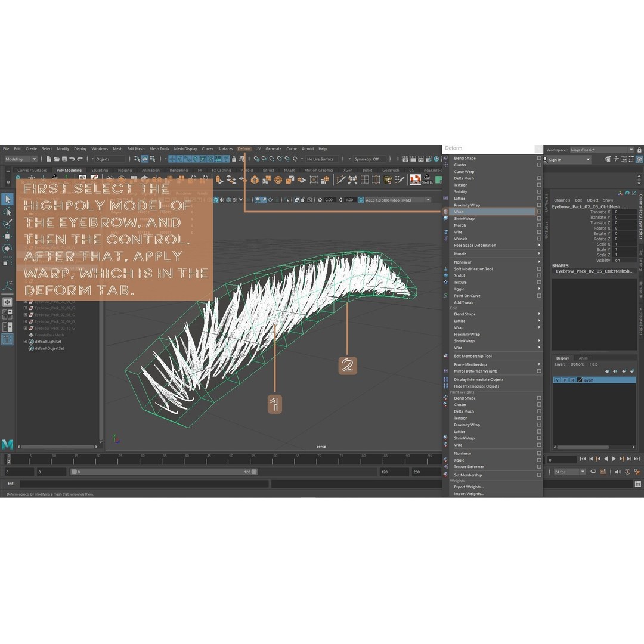Image resolution: width=644 pixels, height=644 pixels.
Task: Play the animation backward
Action: (x=606, y=459)
